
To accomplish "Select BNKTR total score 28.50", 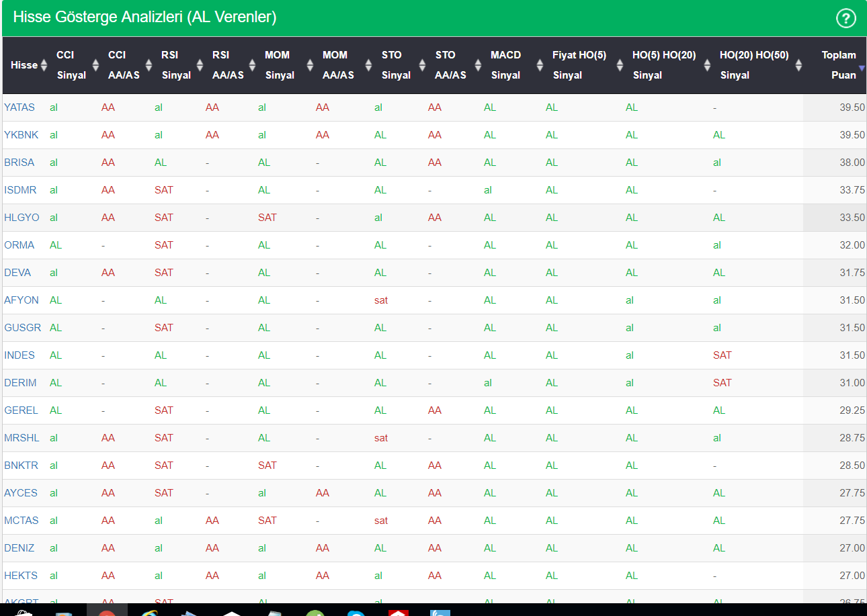I will 852,466.
